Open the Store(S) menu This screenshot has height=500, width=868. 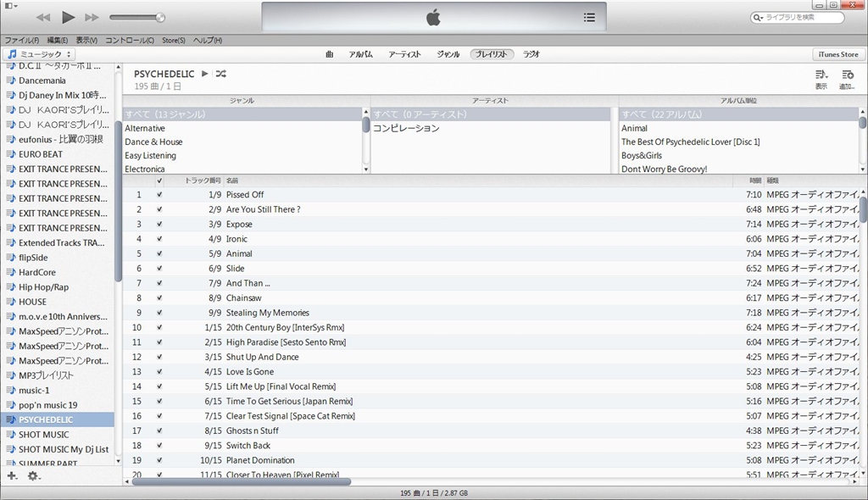(174, 41)
